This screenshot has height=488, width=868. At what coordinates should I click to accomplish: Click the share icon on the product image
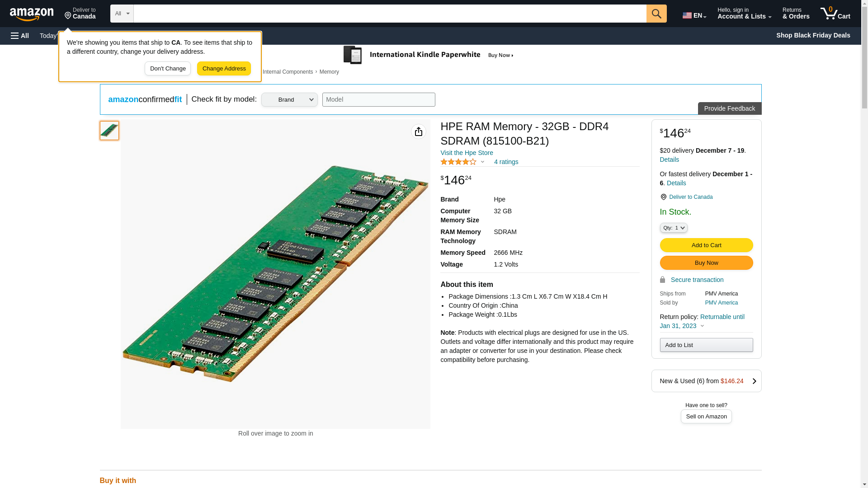[x=418, y=131]
